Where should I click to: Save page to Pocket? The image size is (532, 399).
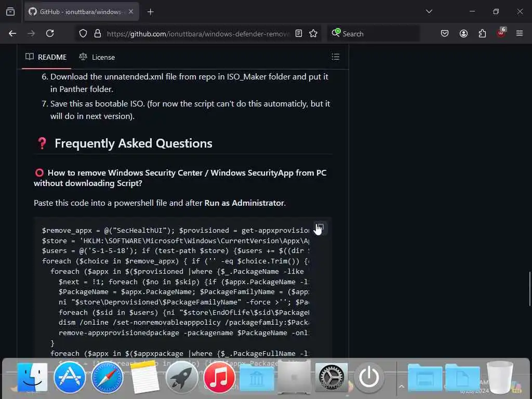click(x=445, y=34)
